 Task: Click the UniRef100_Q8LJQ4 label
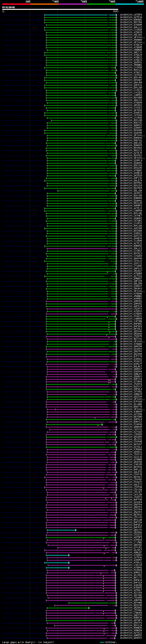point(131,191)
